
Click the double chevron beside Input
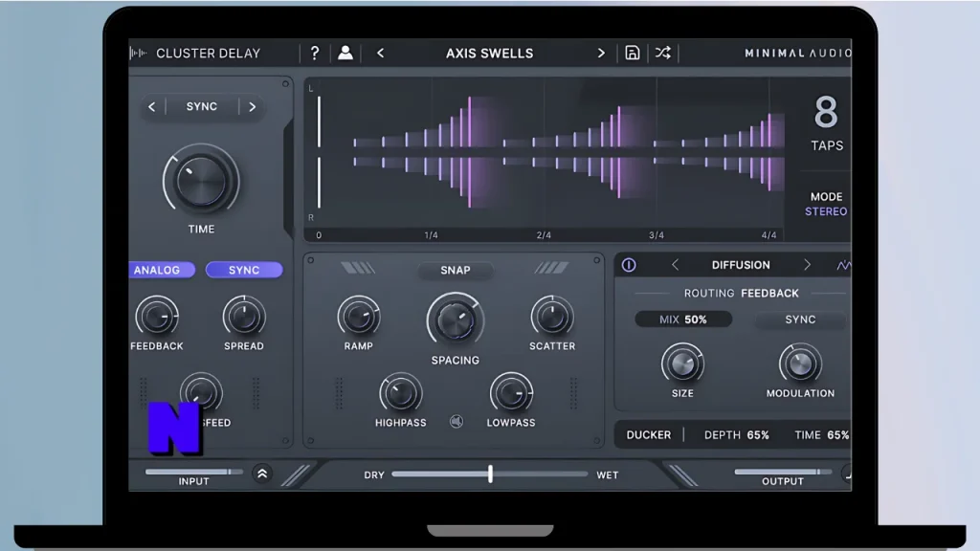click(262, 474)
